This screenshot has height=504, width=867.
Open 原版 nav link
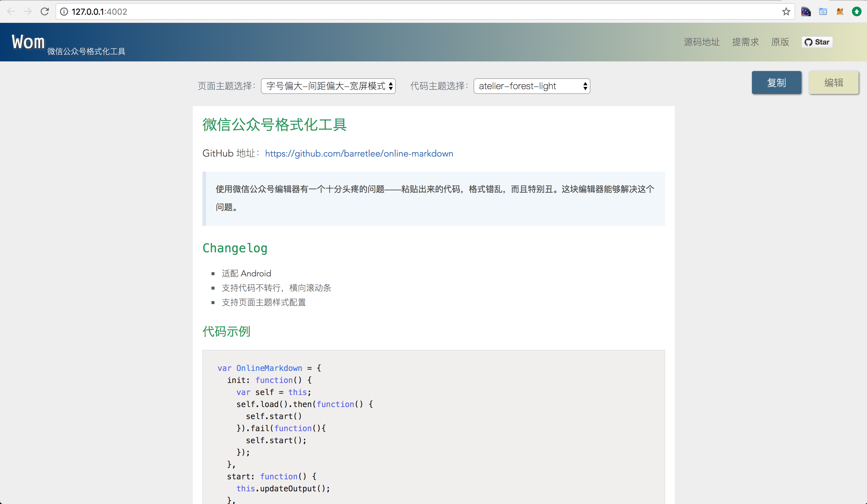pyautogui.click(x=780, y=42)
